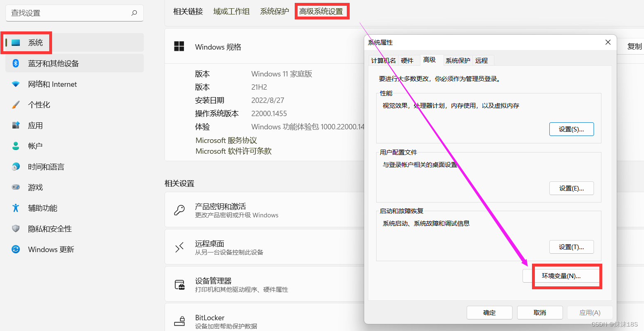This screenshot has height=331, width=644.
Task: Open 环境变量(N)... button
Action: [x=561, y=276]
